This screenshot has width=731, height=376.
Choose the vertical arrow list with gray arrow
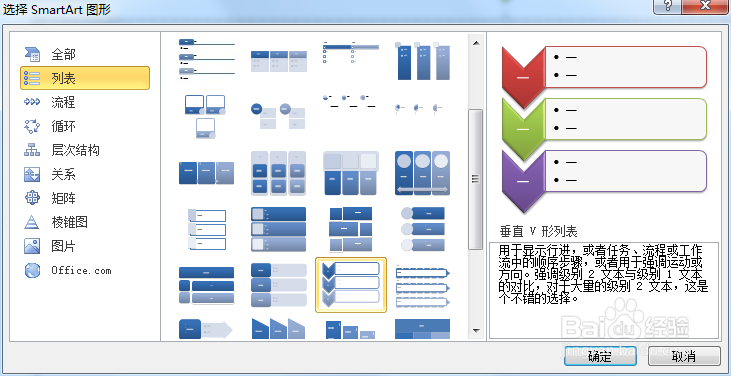(206, 329)
